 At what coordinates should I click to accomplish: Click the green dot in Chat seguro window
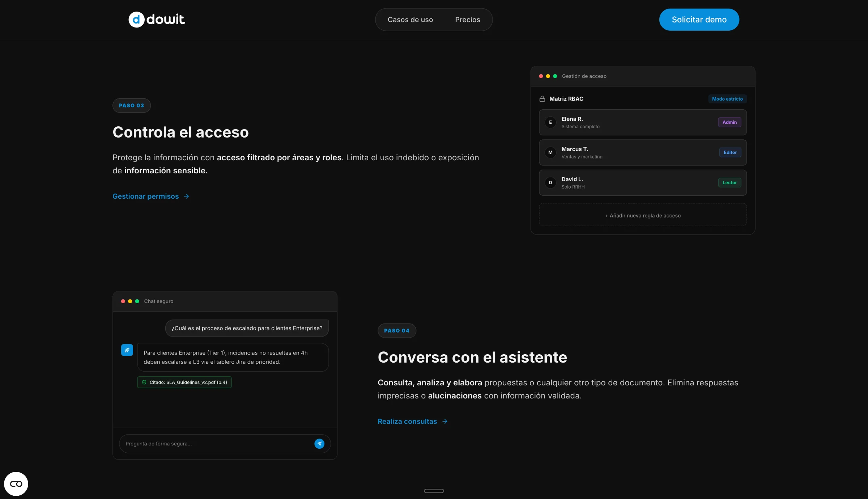[x=137, y=301]
